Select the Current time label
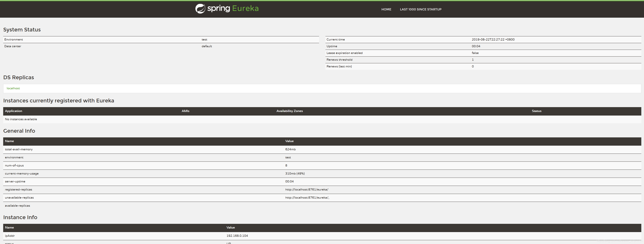This screenshot has height=244, width=644. [336, 40]
